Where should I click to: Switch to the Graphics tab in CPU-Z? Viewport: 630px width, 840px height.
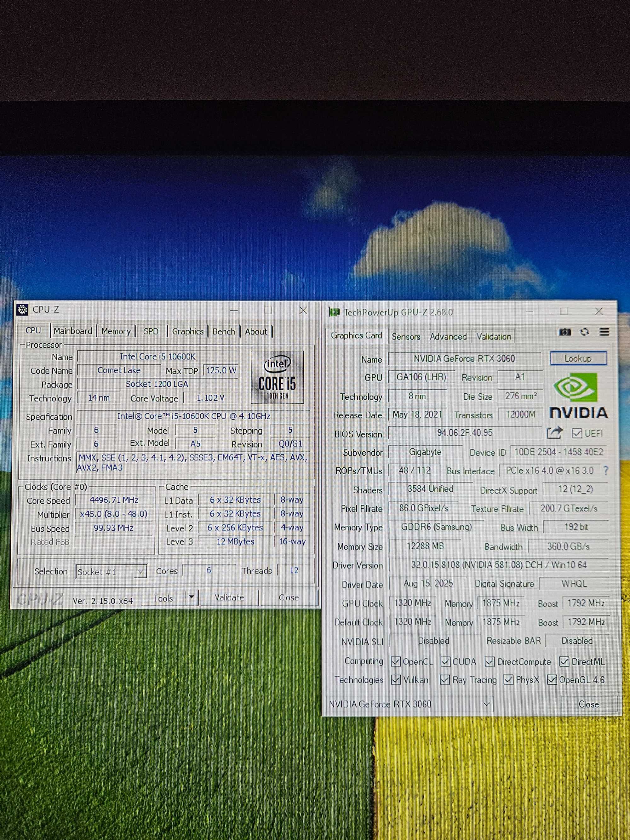pos(188,331)
